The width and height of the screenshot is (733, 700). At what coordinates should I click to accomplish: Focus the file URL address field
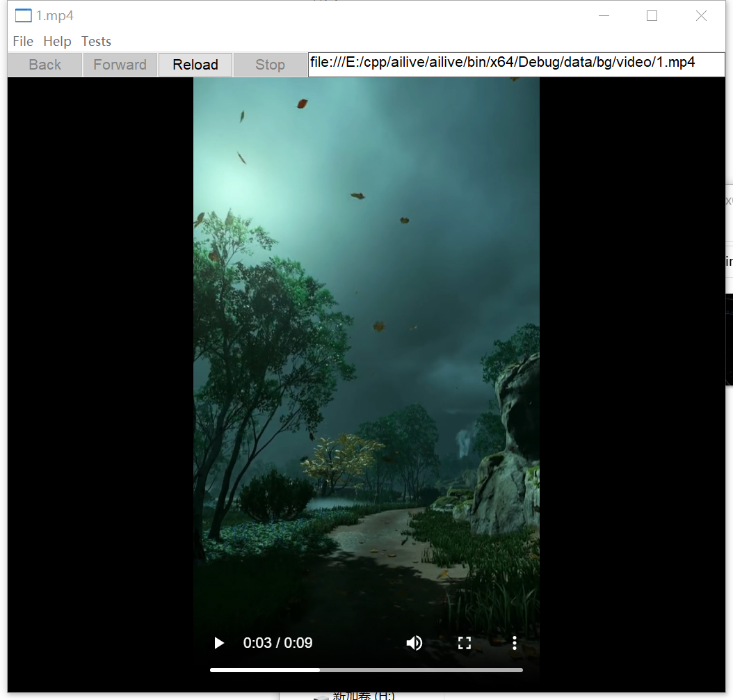click(517, 65)
